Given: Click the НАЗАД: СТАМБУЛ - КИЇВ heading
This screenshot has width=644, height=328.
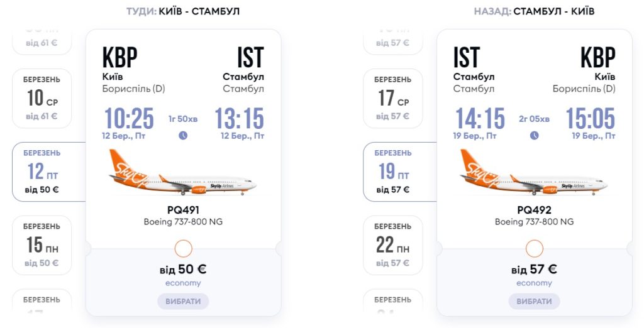Looking at the screenshot, I should tap(534, 11).
